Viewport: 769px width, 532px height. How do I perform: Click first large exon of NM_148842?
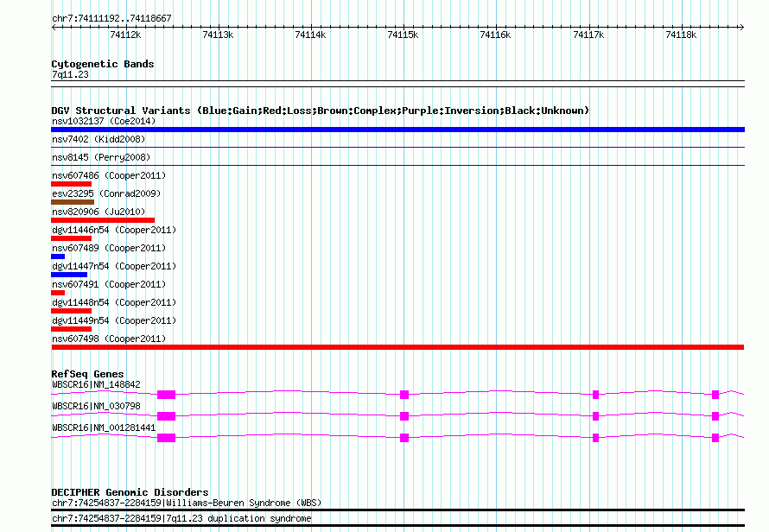pos(166,395)
